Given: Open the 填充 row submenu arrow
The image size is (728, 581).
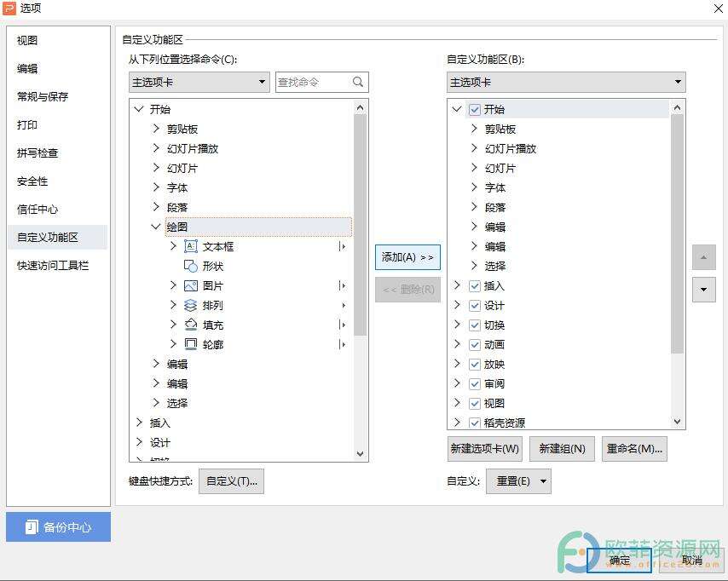Looking at the screenshot, I should [343, 325].
